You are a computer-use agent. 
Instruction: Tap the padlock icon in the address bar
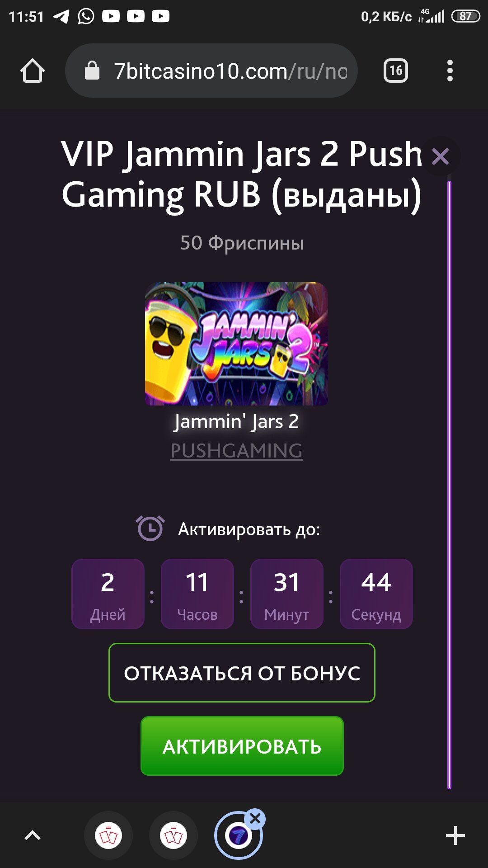click(92, 71)
